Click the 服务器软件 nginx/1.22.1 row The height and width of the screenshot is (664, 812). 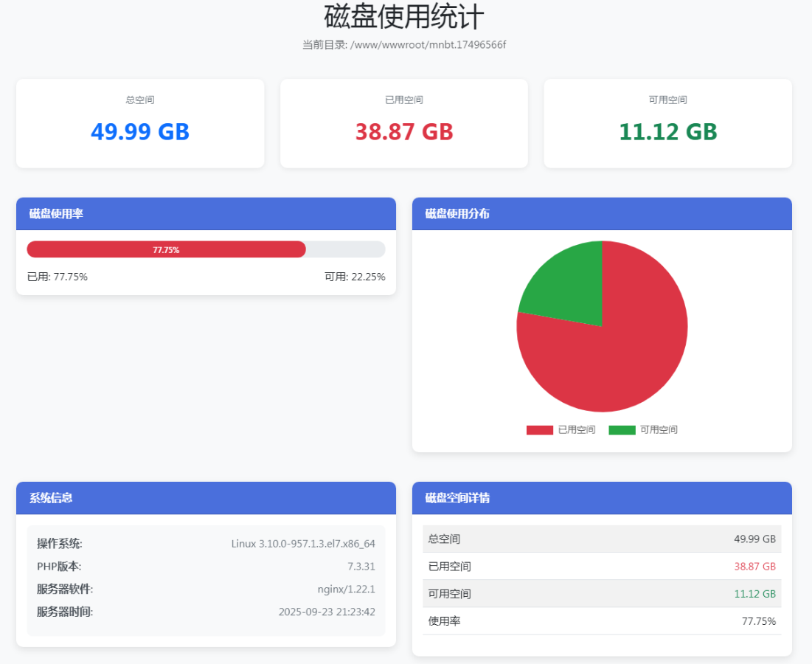(x=206, y=589)
